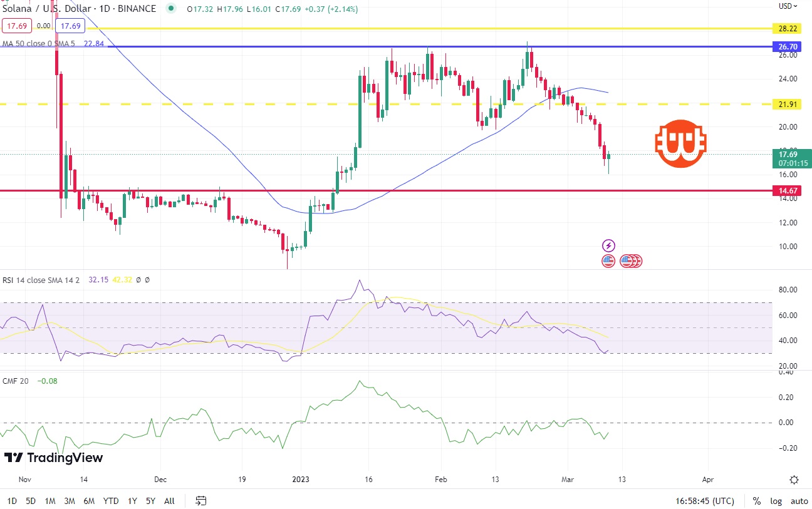
Task: Click the Nov label on time axis
Action: tap(25, 480)
